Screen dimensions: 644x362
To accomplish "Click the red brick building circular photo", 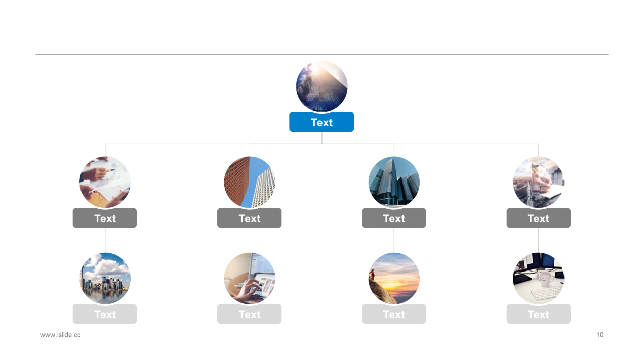I will tap(250, 183).
